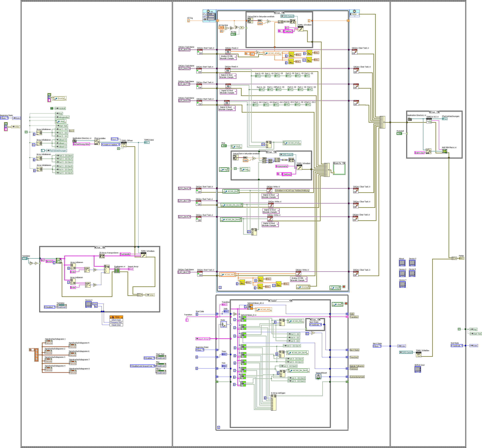Click the Pfad erstellen build path node
This screenshot has width=482, height=448.
point(97,142)
